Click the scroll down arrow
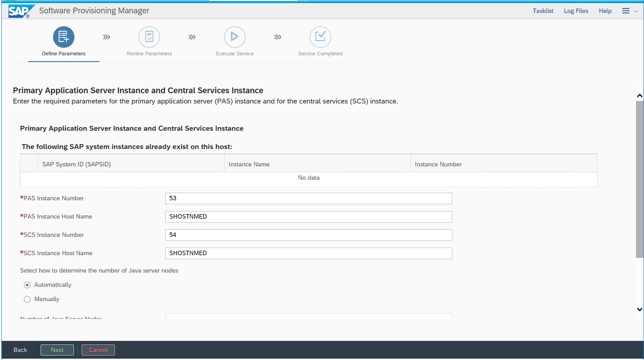Viewport: 644px width, 360px height. 640,309
